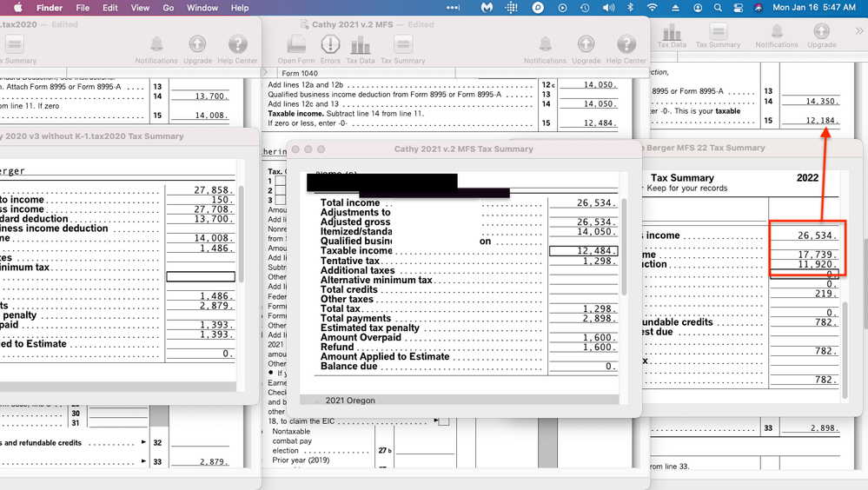Image resolution: width=868 pixels, height=490 pixels.
Task: Click Balance due row in Cathy summary
Action: tap(469, 366)
